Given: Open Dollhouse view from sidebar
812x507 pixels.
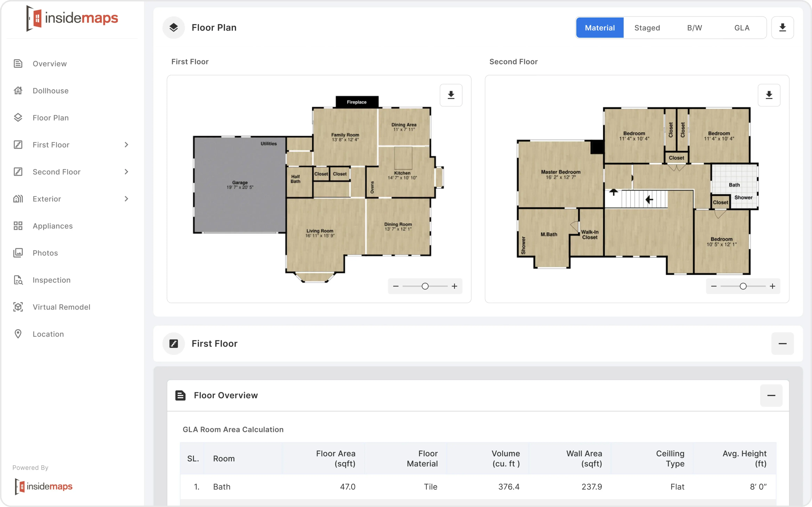Looking at the screenshot, I should (x=50, y=90).
